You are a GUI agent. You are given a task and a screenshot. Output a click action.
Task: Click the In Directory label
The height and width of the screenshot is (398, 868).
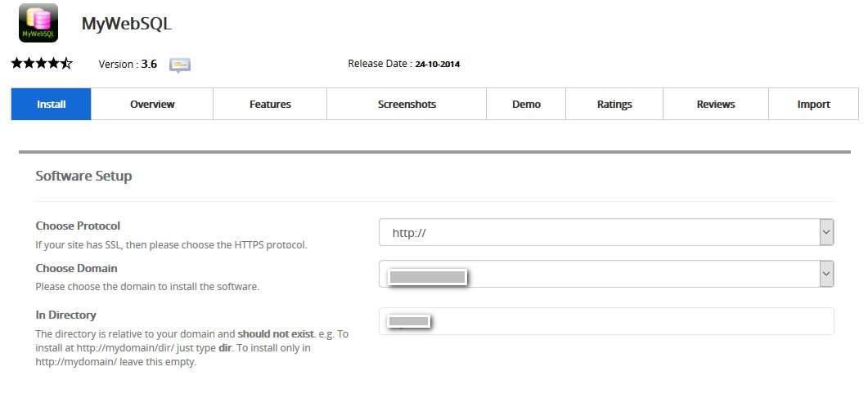(x=66, y=315)
